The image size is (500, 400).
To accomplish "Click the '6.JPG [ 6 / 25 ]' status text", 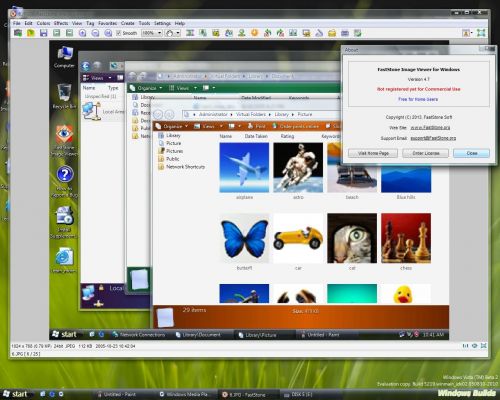I will pyautogui.click(x=26, y=354).
